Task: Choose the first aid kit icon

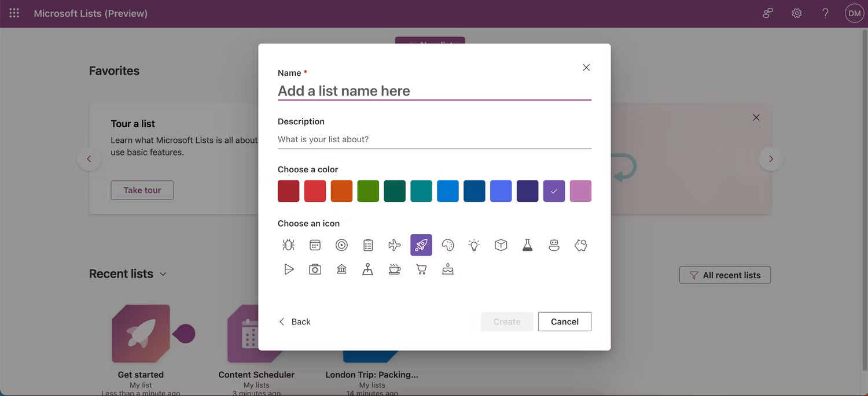Action: click(315, 269)
